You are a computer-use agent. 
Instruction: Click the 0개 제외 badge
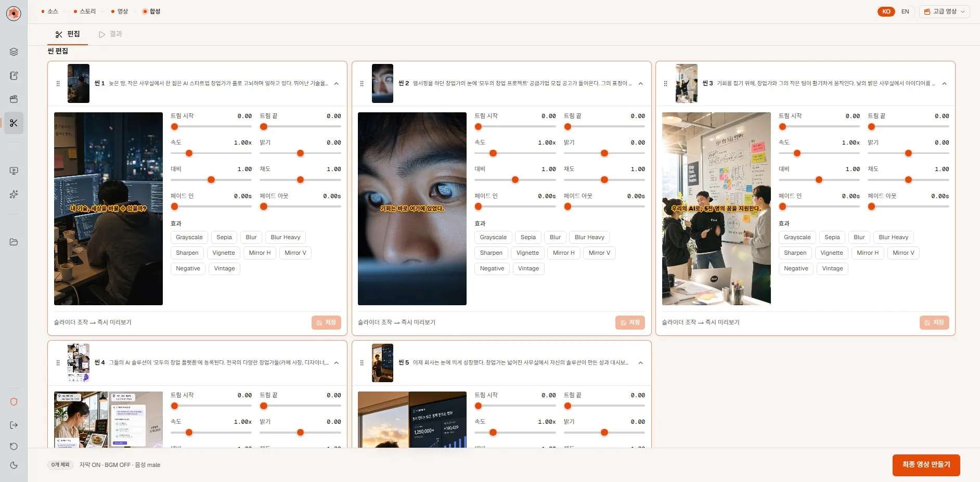(60, 465)
